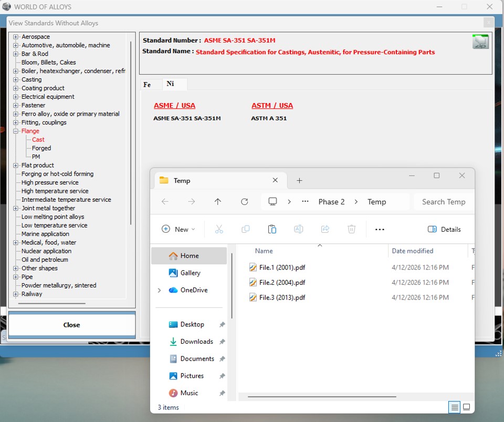Open the New dropdown in Explorer
The height and width of the screenshot is (422, 504).
coord(178,229)
